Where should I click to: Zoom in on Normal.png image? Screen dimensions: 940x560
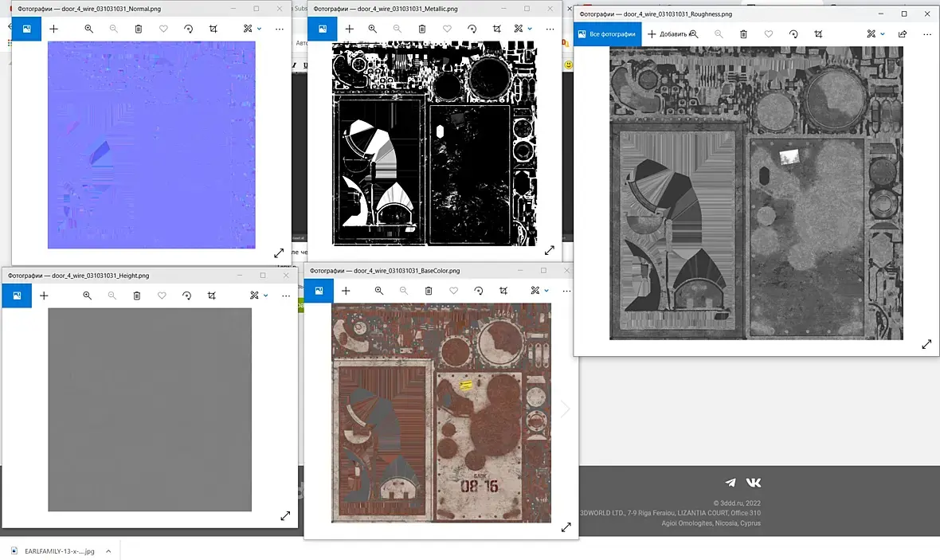(x=88, y=29)
